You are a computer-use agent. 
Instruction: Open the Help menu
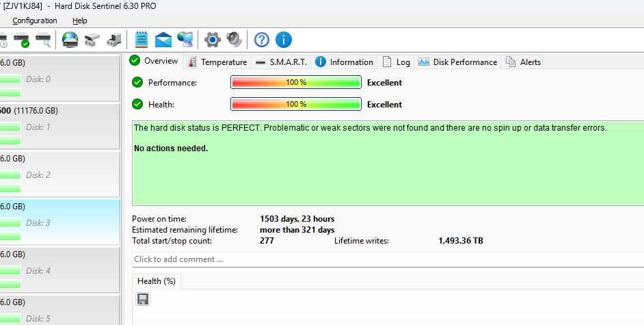tap(80, 21)
